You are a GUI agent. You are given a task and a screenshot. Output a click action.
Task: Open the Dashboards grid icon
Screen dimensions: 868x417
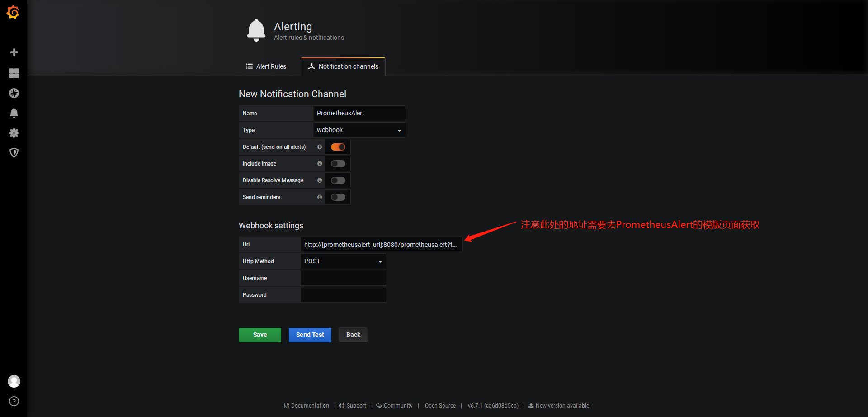[x=14, y=73]
